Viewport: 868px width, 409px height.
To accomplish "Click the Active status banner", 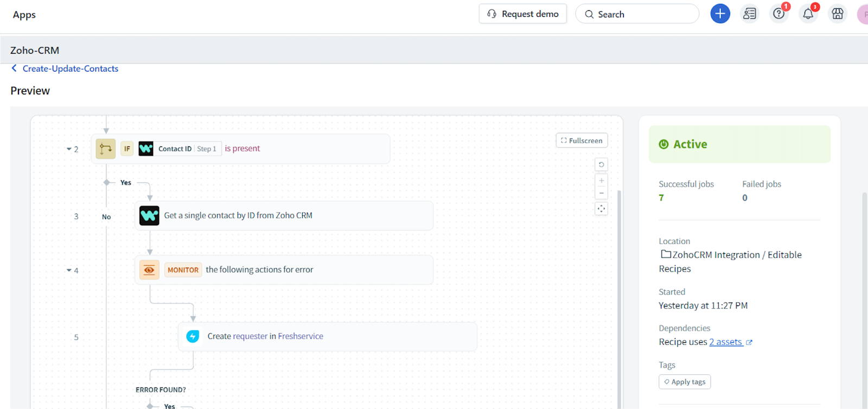I will tap(739, 144).
